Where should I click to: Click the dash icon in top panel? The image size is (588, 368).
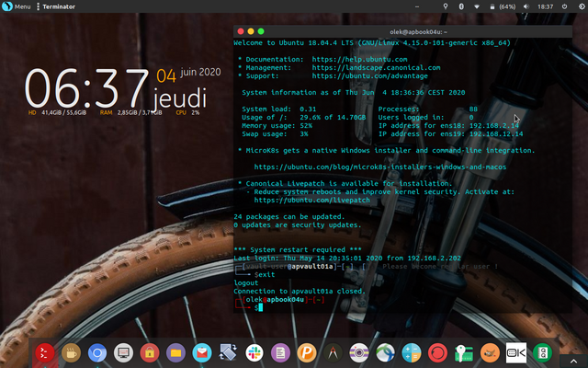(417, 6)
